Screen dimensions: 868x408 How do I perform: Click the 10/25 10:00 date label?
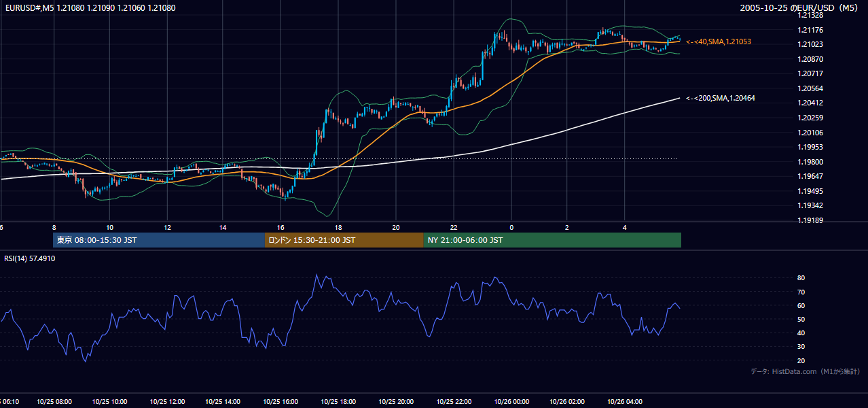pos(110,401)
